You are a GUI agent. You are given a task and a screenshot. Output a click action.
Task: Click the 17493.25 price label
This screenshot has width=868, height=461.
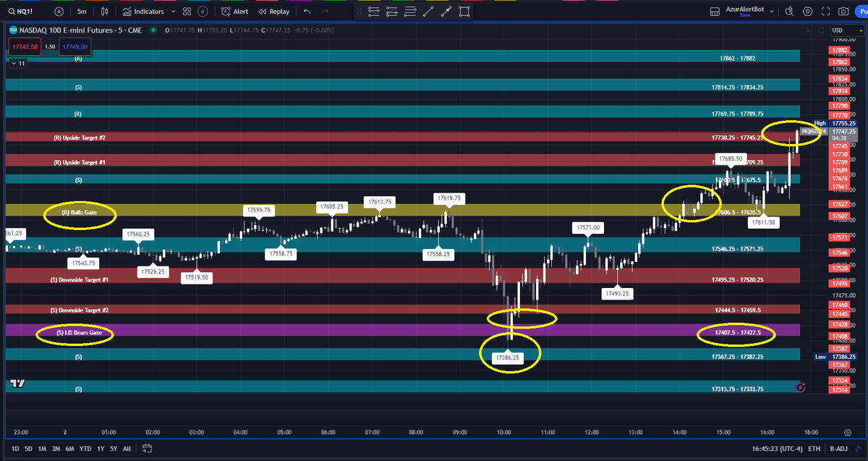tap(617, 293)
